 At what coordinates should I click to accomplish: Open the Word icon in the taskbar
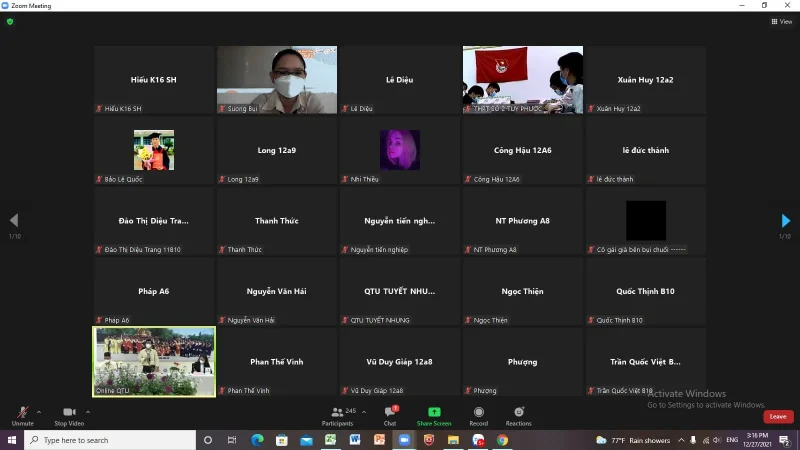click(x=355, y=440)
